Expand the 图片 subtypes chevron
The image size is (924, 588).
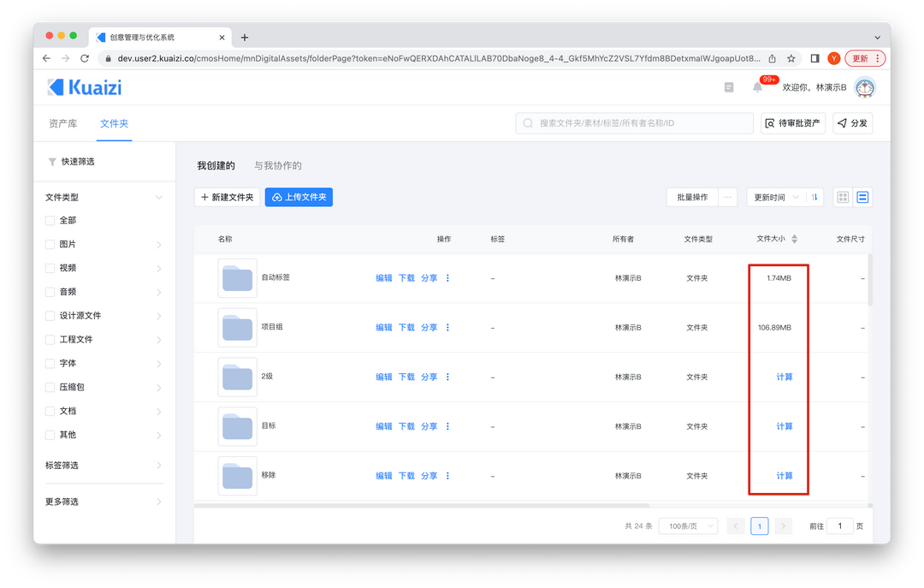click(159, 245)
